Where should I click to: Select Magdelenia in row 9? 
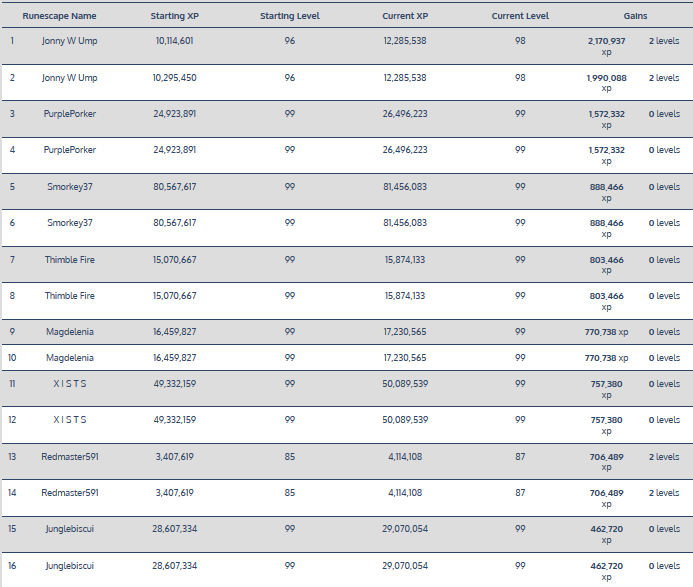[x=70, y=331]
